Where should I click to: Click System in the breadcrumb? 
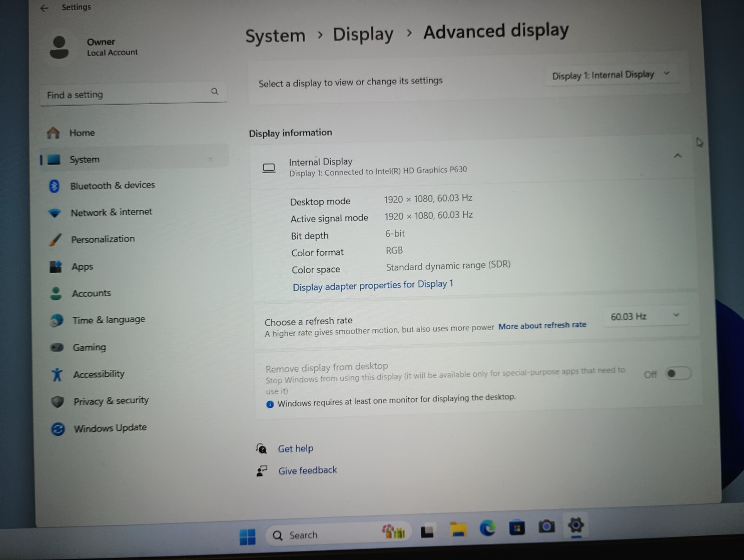coord(275,36)
